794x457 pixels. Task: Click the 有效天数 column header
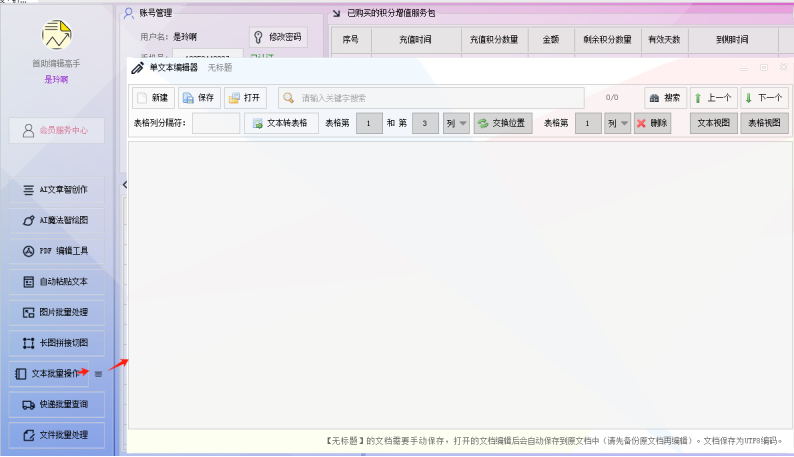click(664, 40)
